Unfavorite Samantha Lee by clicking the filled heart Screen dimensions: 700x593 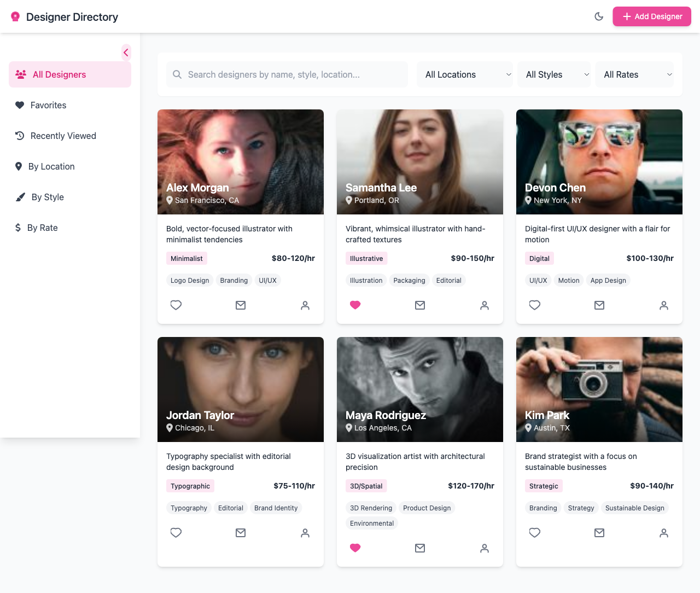tap(355, 305)
